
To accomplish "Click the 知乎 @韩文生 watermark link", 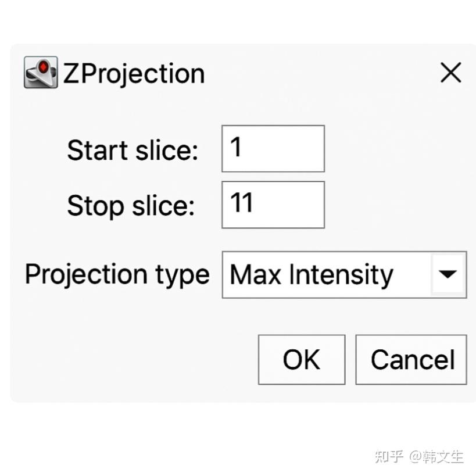I will click(x=417, y=457).
